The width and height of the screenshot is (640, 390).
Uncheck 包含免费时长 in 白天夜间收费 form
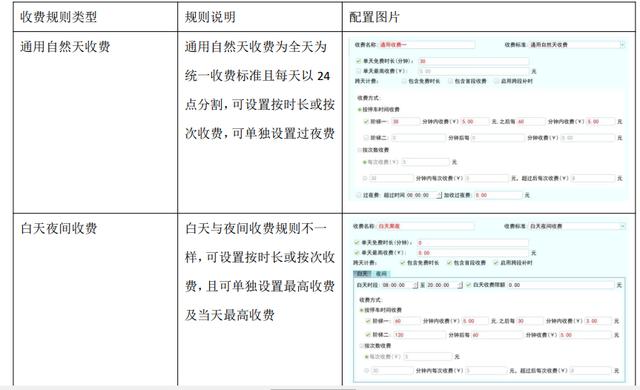pos(403,263)
